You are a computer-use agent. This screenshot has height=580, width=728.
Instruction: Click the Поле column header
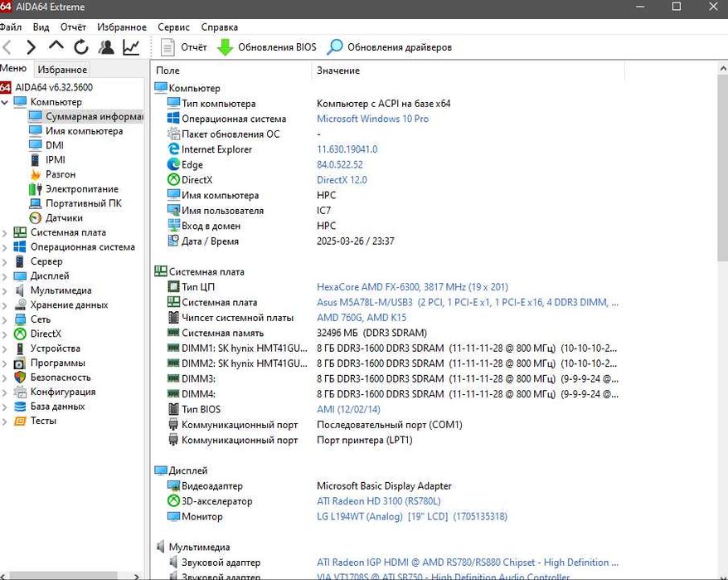pyautogui.click(x=231, y=71)
